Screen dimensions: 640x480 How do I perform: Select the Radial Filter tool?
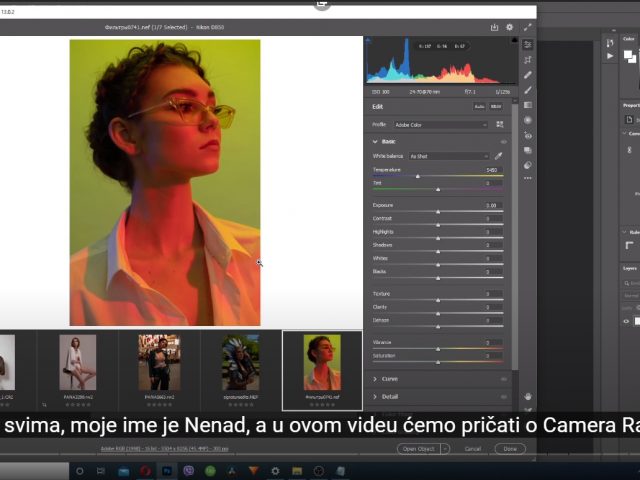(x=528, y=120)
